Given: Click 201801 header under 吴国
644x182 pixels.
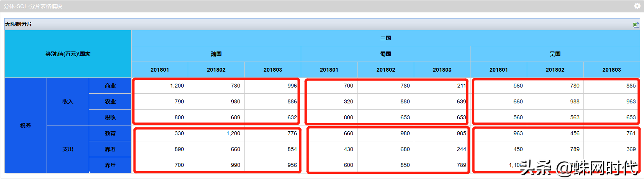Looking at the screenshot, I should point(498,70).
